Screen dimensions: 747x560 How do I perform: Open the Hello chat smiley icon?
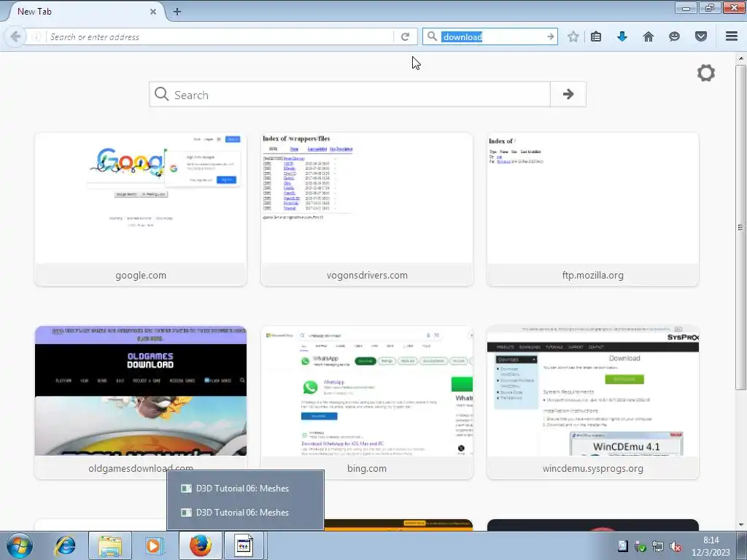click(x=674, y=36)
